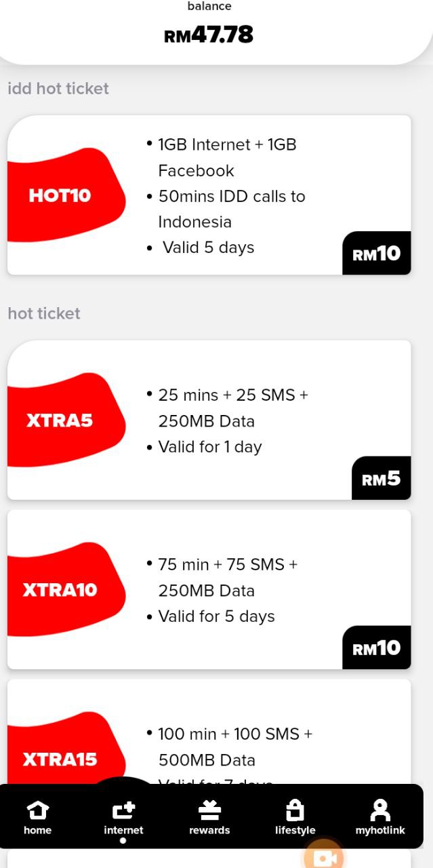This screenshot has height=868, width=433.
Task: Open the 25 mins + 25 SMS plan details
Action: (232, 408)
